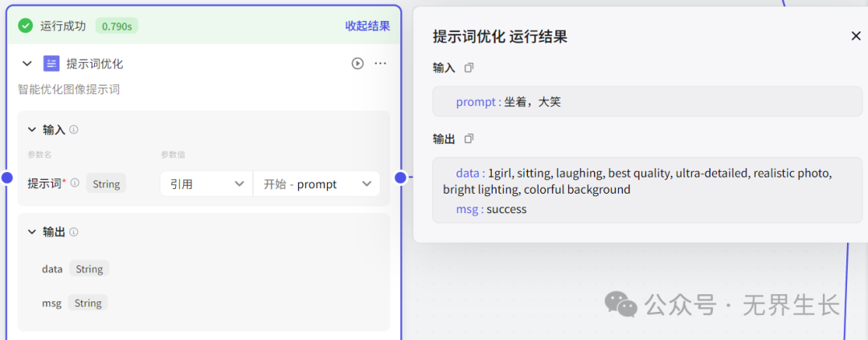
Task: Click 收起结果 link
Action: (367, 26)
